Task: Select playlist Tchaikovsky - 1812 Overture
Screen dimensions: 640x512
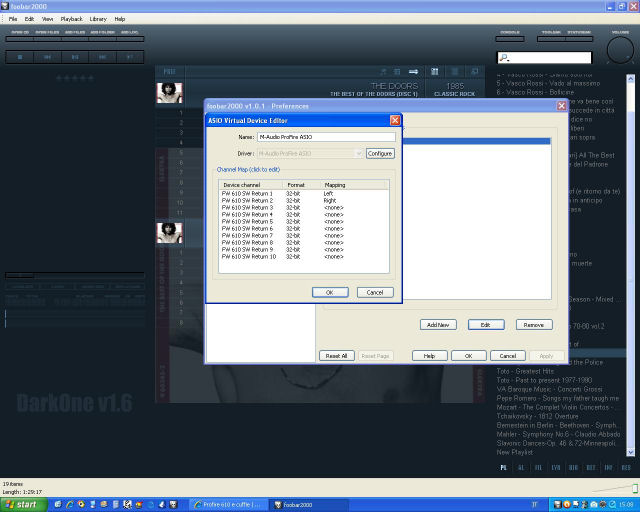Action: click(538, 416)
